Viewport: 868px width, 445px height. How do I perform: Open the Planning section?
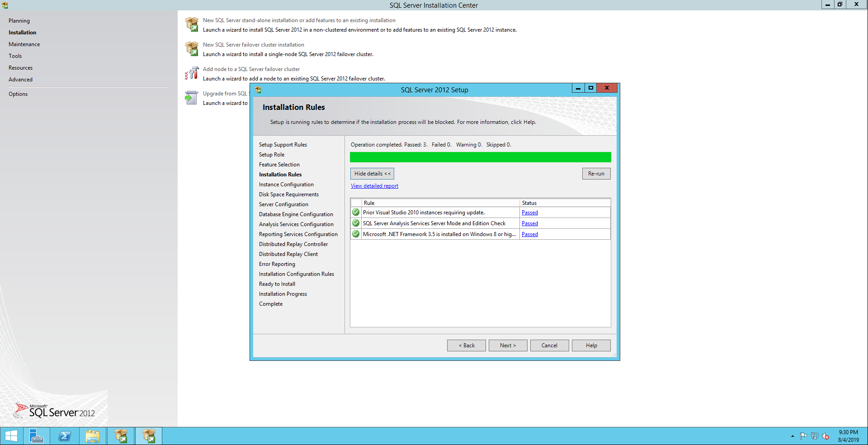[x=19, y=21]
